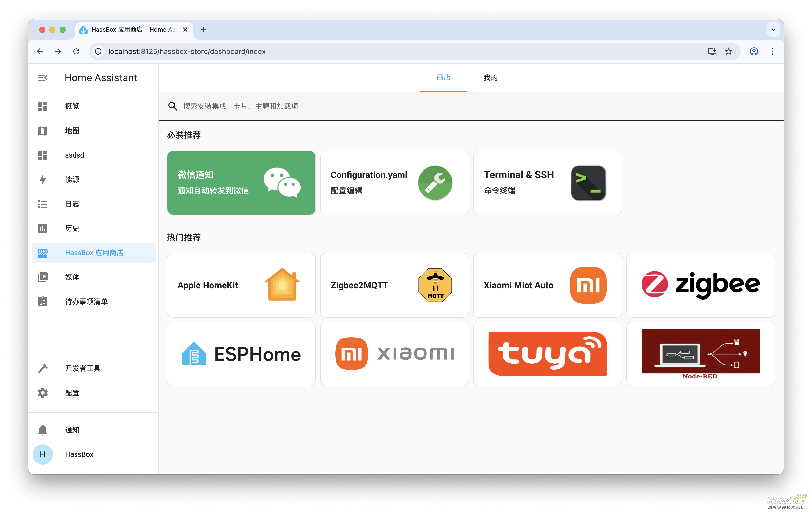This screenshot has height=512, width=812.
Task: Click the Configuration.yaml wrench icon
Action: [x=435, y=182]
